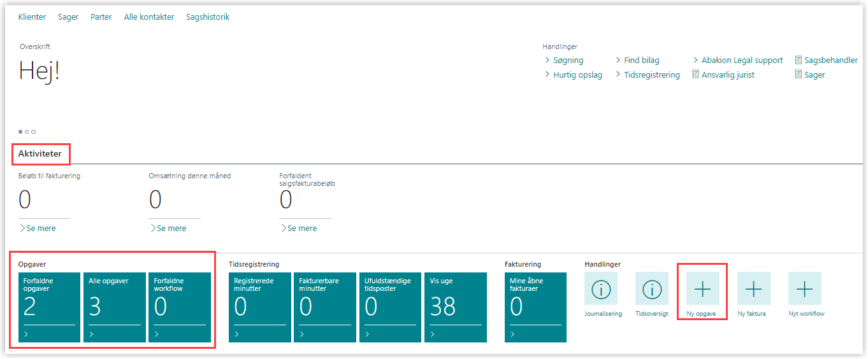Select the first headline page dot
This screenshot has height=359, width=868.
tap(20, 132)
